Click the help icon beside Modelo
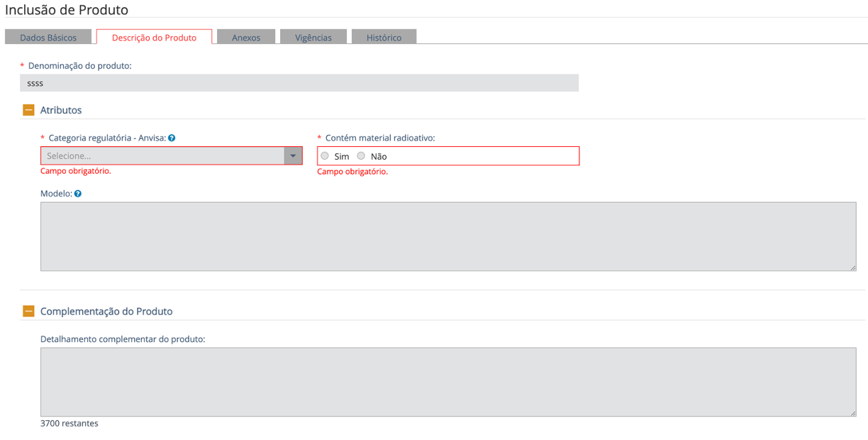The image size is (868, 440). 78,194
